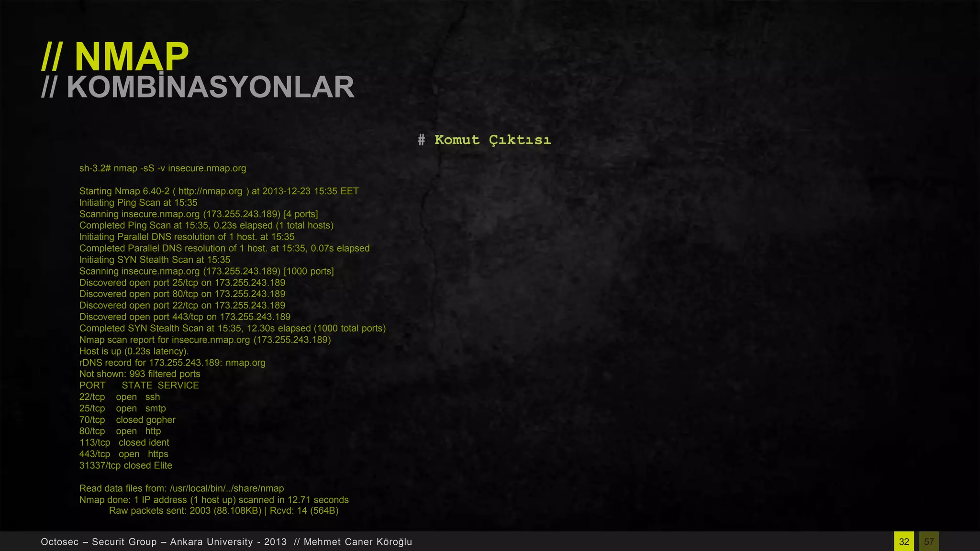Click 'Host is up (0.23s latency)' line

[x=134, y=352]
